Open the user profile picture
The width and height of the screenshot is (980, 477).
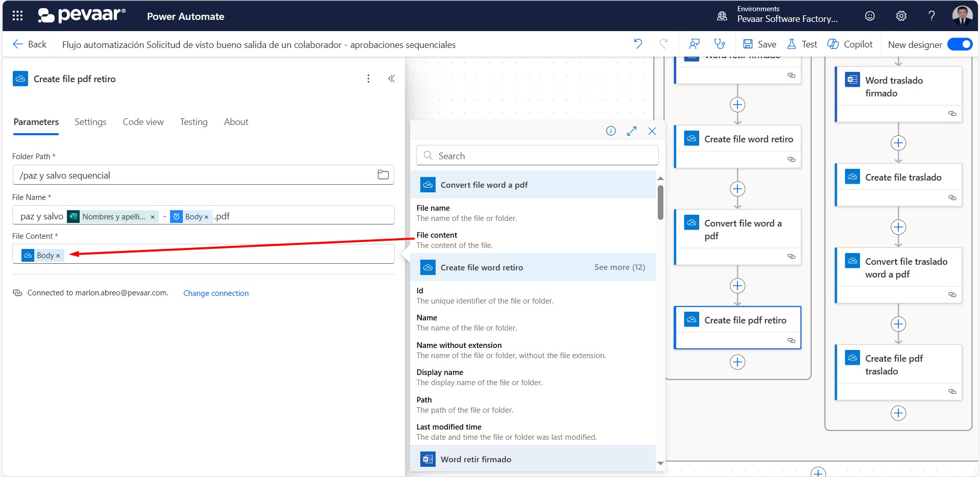962,15
